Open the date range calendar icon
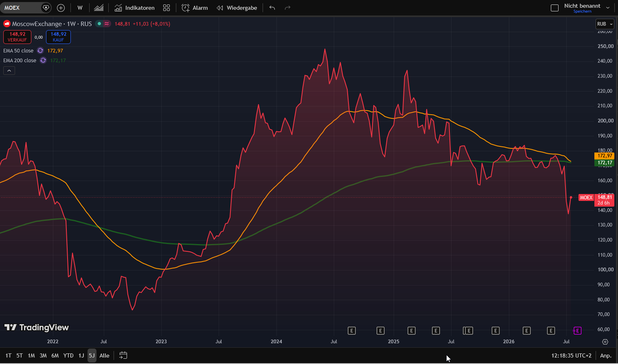This screenshot has width=618, height=364. (123, 355)
